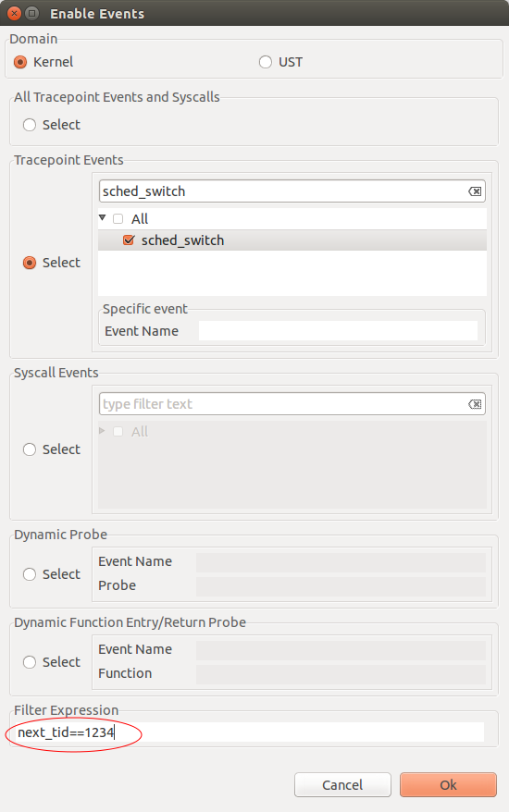Click the window minimize button in title bar
Image resolution: width=509 pixels, height=812 pixels.
click(x=32, y=14)
